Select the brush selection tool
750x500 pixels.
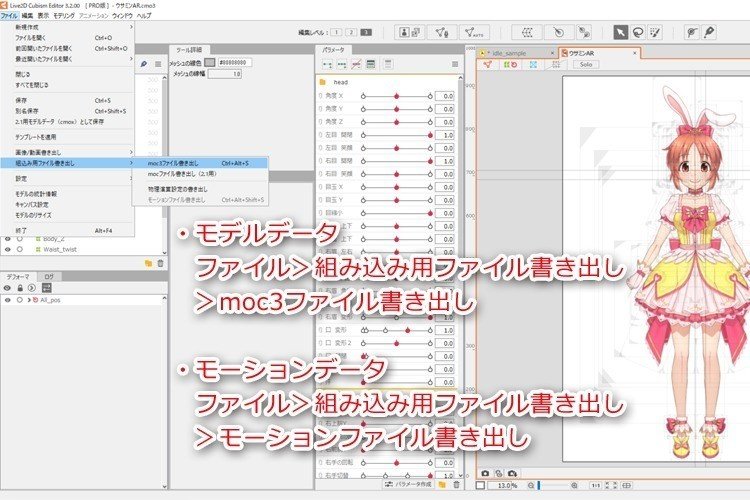click(655, 33)
